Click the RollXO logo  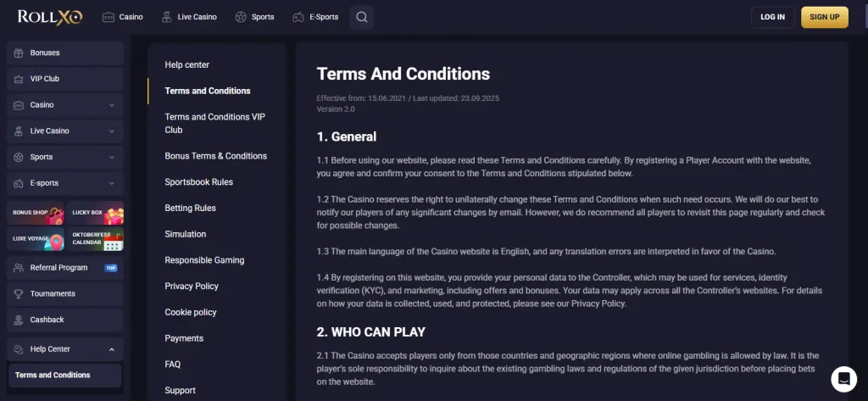[50, 17]
